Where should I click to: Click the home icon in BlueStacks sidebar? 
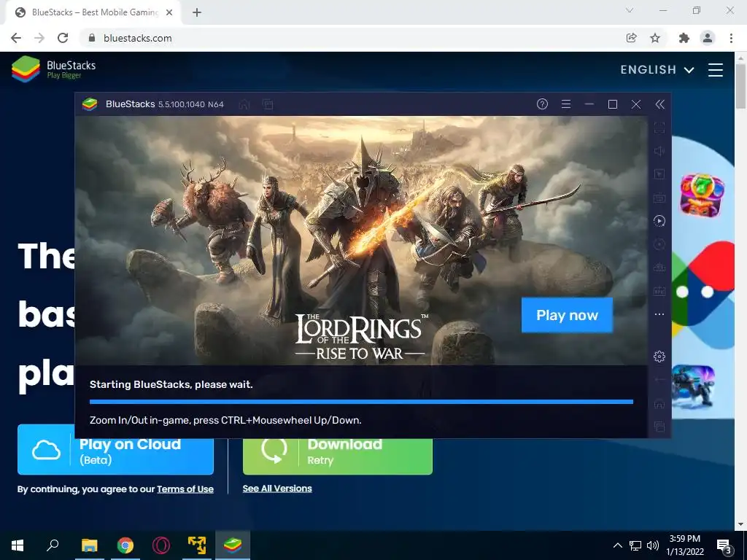[659, 403]
